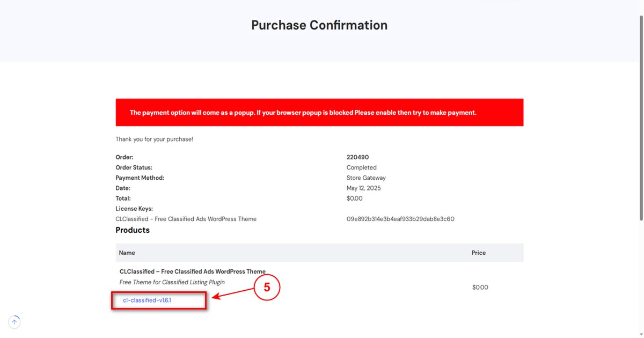Click the scroll-to-top arrow icon

(x=14, y=322)
